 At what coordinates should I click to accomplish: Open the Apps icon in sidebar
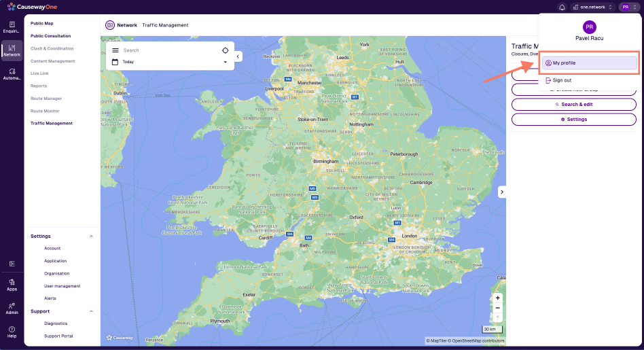tap(12, 284)
